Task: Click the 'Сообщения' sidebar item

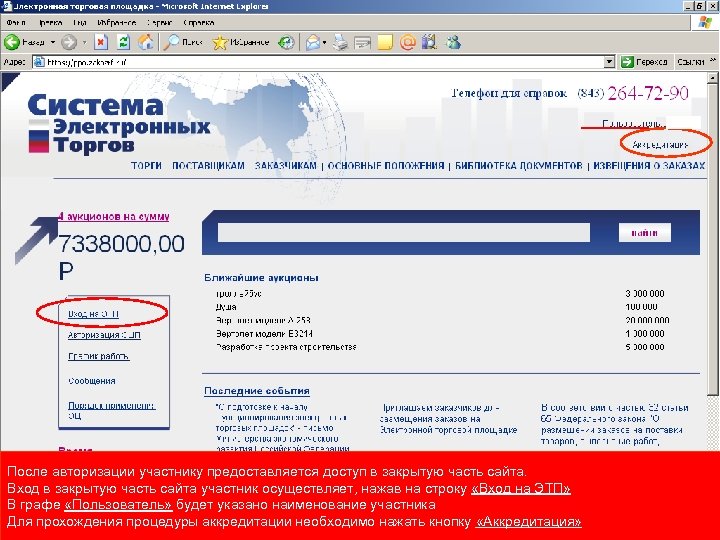Action: point(91,381)
